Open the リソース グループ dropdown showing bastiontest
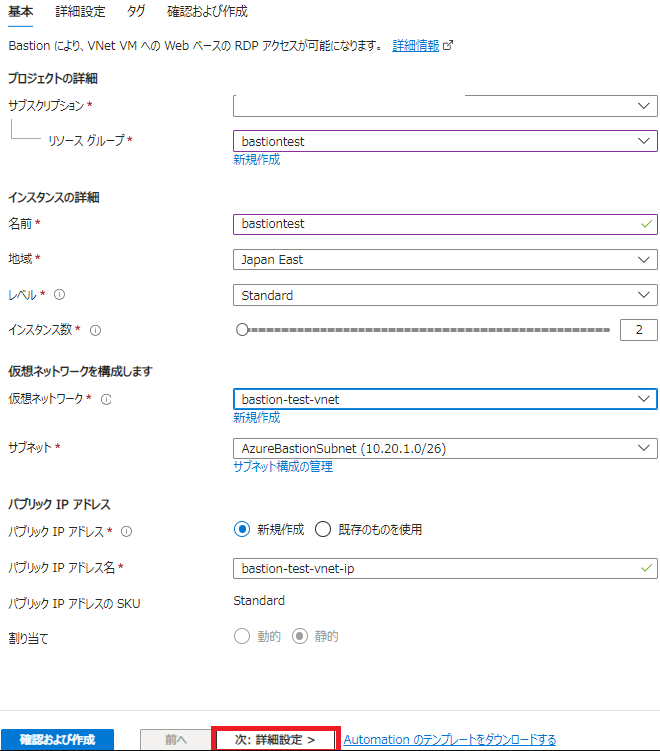The image size is (660, 751). pos(445,141)
